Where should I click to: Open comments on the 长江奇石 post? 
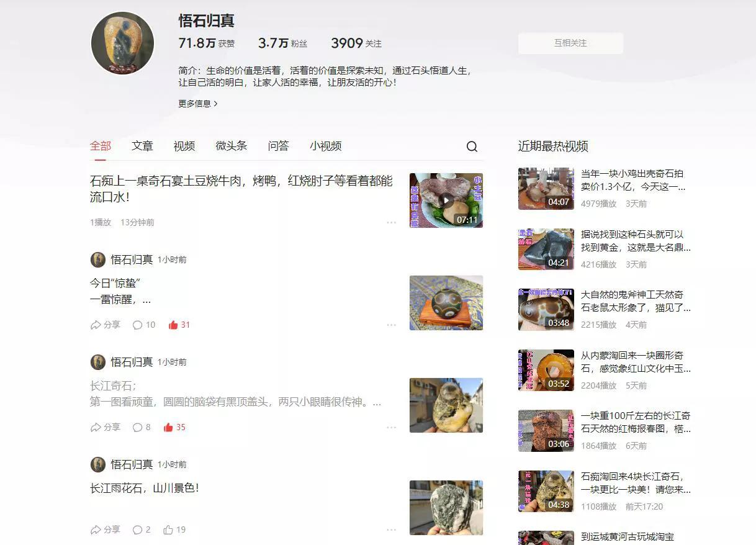(x=143, y=427)
